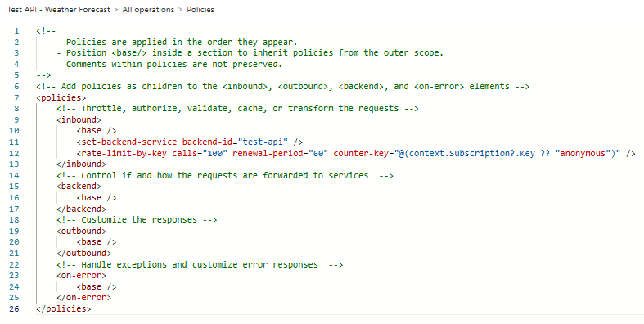Click the closing policies tag
644x324 pixels.
(64, 308)
